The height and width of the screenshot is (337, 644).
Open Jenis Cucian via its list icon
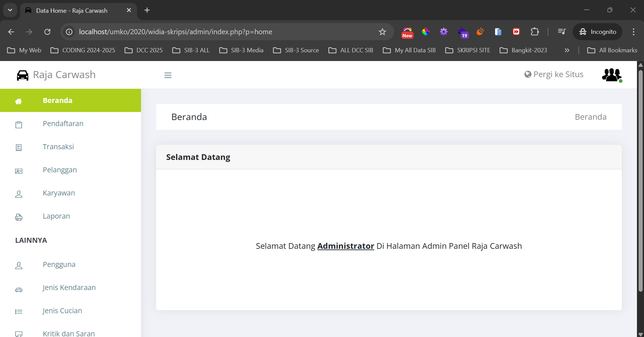(x=19, y=312)
